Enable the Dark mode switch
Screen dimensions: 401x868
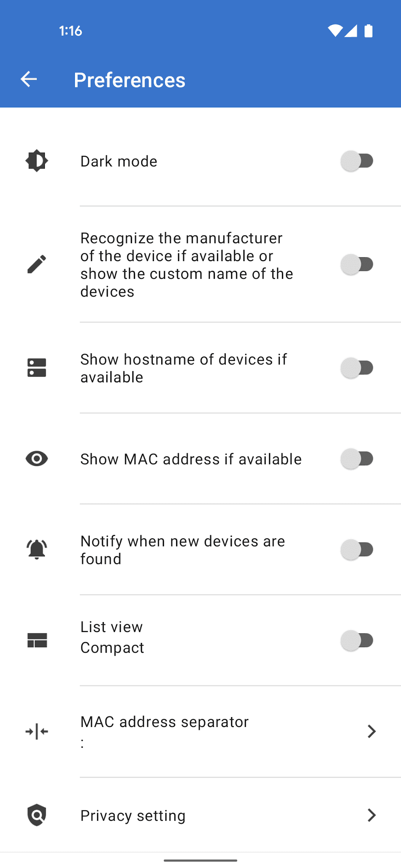coord(357,161)
